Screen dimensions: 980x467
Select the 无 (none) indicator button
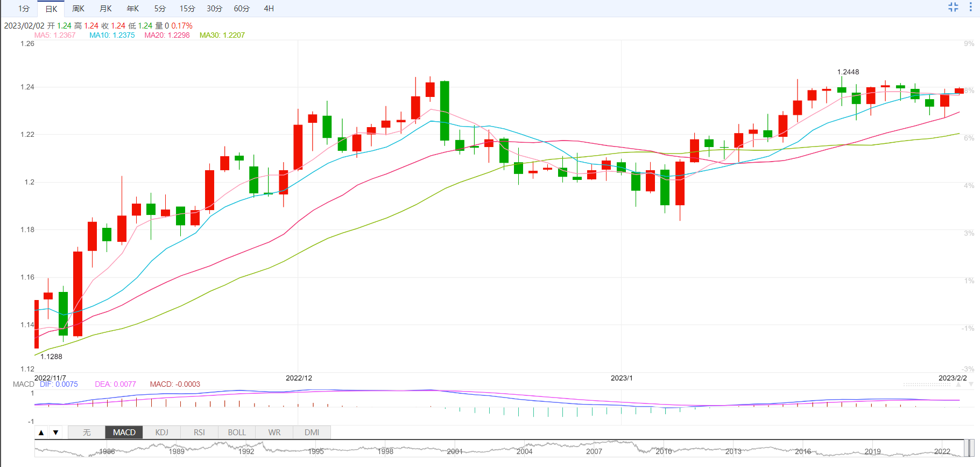(87, 432)
